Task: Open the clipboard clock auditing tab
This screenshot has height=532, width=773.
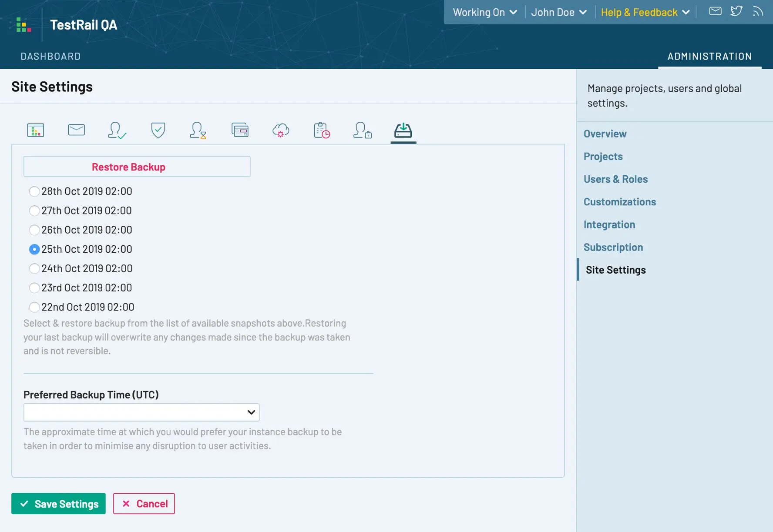Action: 322,130
